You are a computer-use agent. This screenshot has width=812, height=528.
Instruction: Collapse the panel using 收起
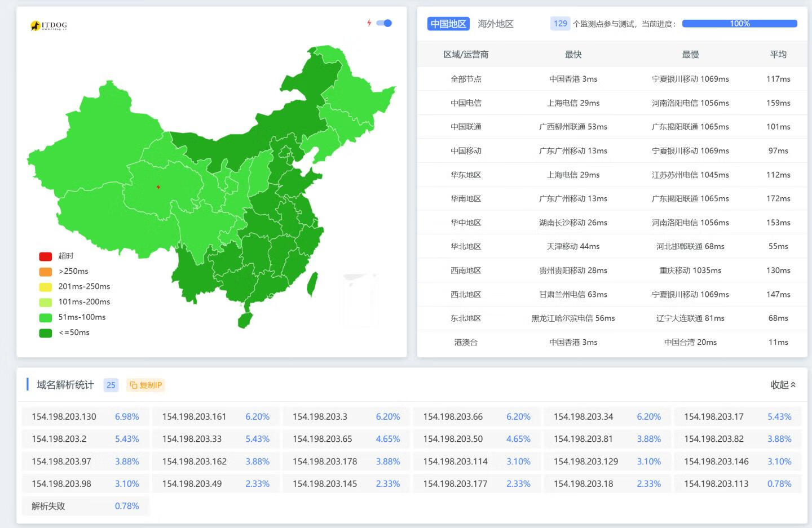[783, 384]
